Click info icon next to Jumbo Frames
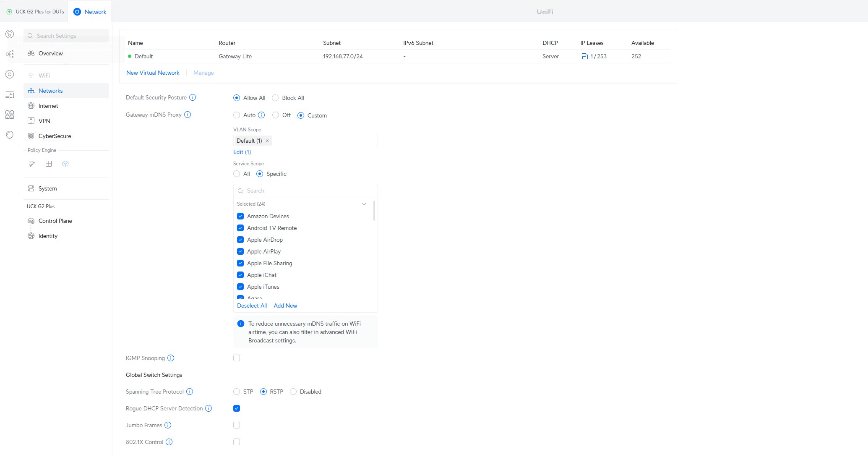The image size is (868, 457). [168, 425]
